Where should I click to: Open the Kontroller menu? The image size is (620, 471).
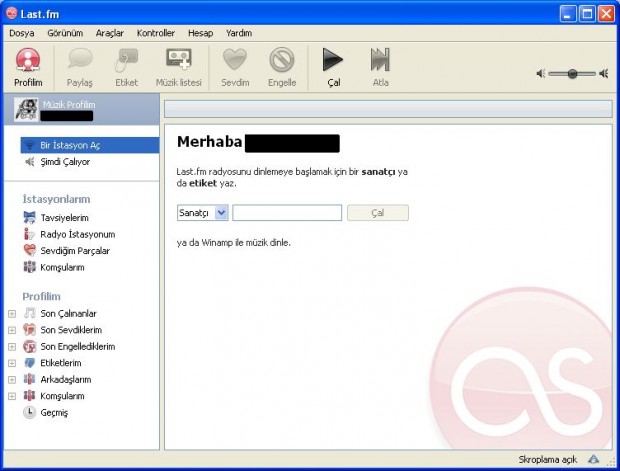[156, 33]
